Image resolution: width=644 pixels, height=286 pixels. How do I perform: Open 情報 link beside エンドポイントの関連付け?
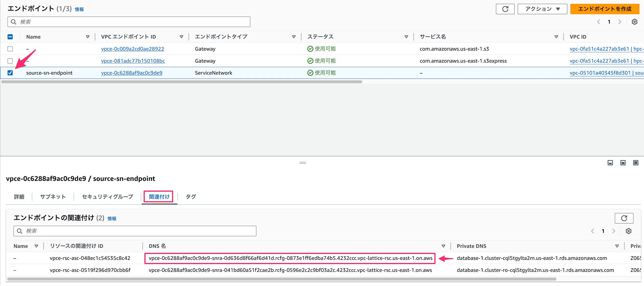pos(112,219)
